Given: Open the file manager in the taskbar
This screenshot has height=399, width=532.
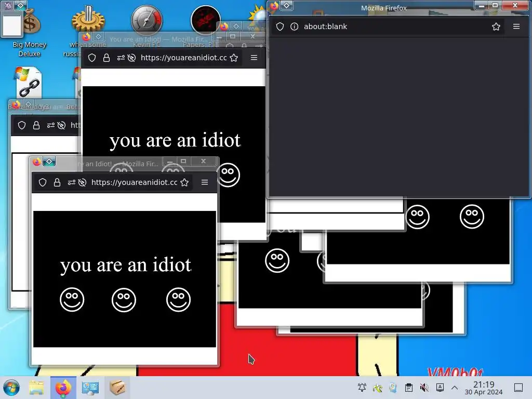Looking at the screenshot, I should (x=36, y=388).
